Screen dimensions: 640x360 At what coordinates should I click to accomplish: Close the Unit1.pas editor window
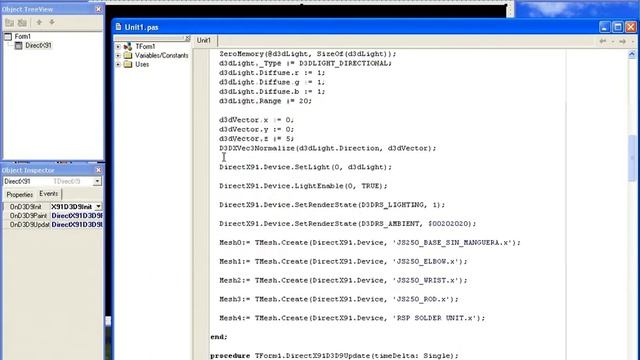click(631, 27)
